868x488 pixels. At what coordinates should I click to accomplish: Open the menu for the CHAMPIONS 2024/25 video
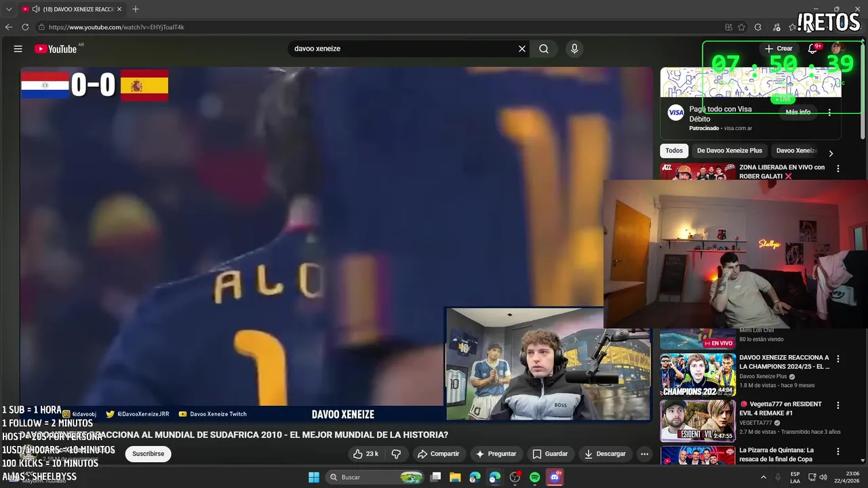(x=838, y=359)
